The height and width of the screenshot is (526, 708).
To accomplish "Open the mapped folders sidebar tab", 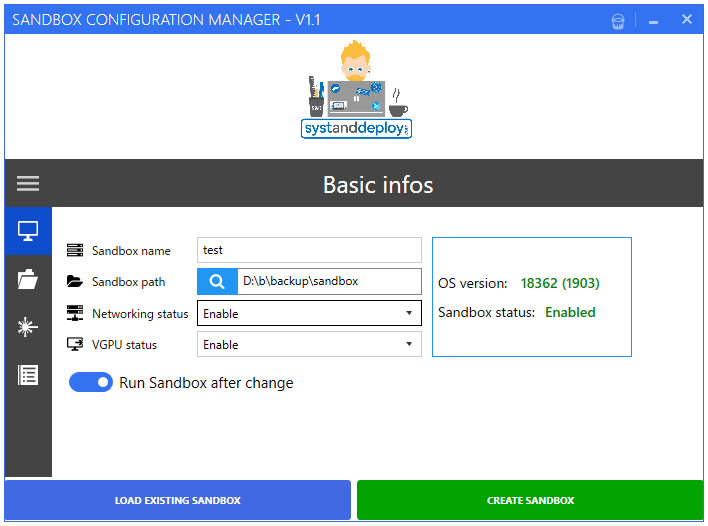I will [x=28, y=279].
